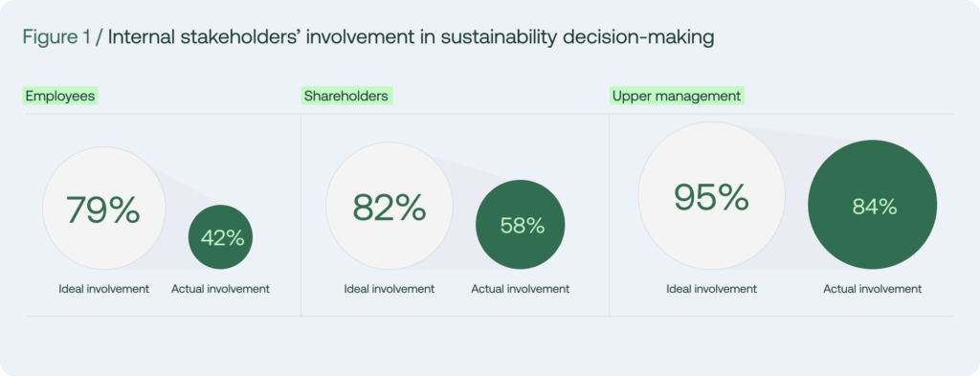Click the Employees section label
The image size is (980, 376).
click(60, 97)
